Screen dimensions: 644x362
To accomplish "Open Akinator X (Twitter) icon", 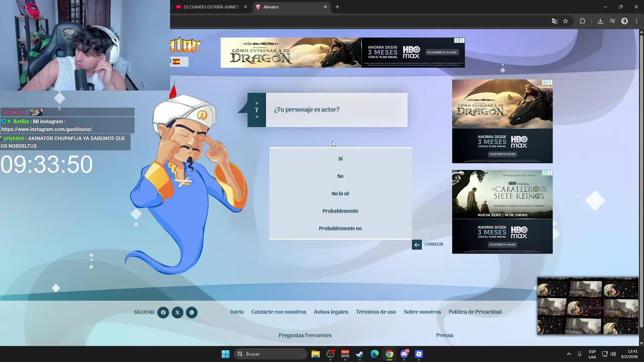I will coord(177,313).
